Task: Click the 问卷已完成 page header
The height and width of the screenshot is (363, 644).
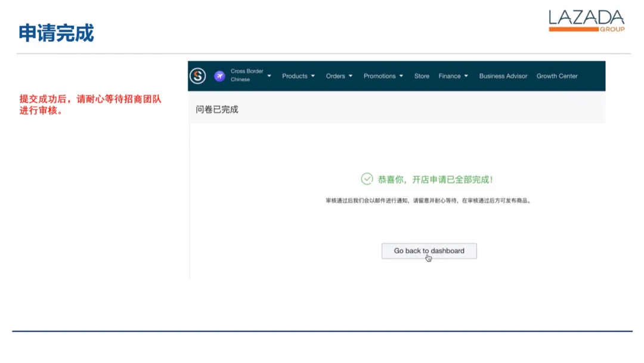Action: (x=216, y=110)
